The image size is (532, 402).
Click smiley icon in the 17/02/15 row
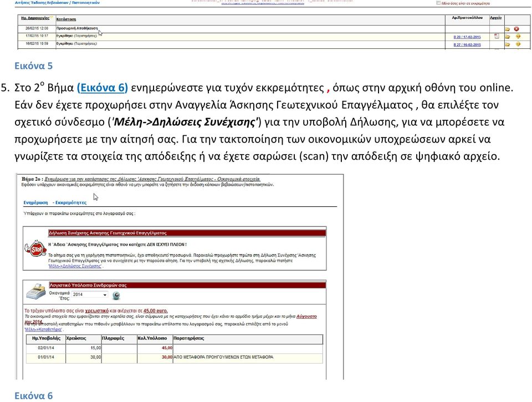(x=518, y=37)
